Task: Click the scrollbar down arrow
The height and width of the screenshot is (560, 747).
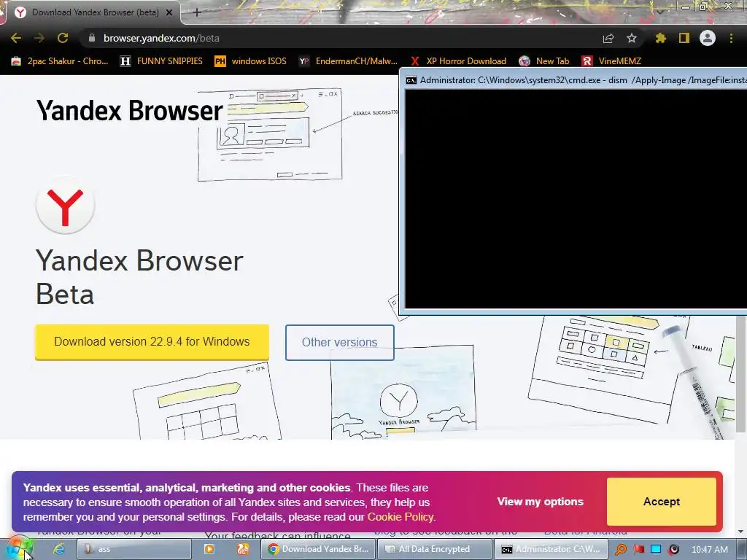Action: click(x=741, y=531)
